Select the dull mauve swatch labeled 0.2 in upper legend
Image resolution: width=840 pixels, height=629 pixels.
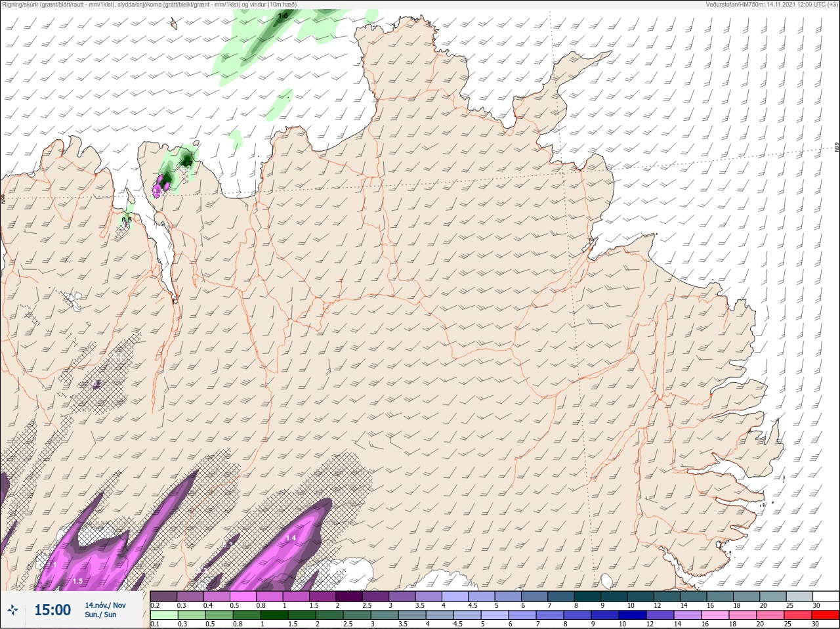coord(163,596)
